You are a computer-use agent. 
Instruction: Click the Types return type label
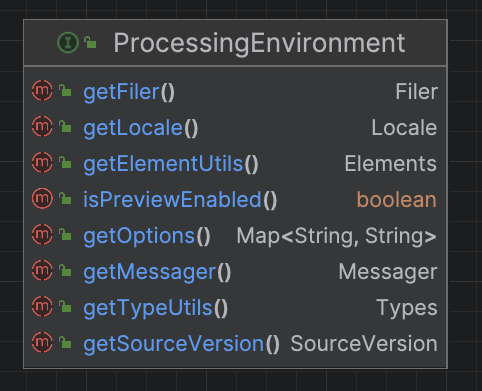click(x=407, y=308)
